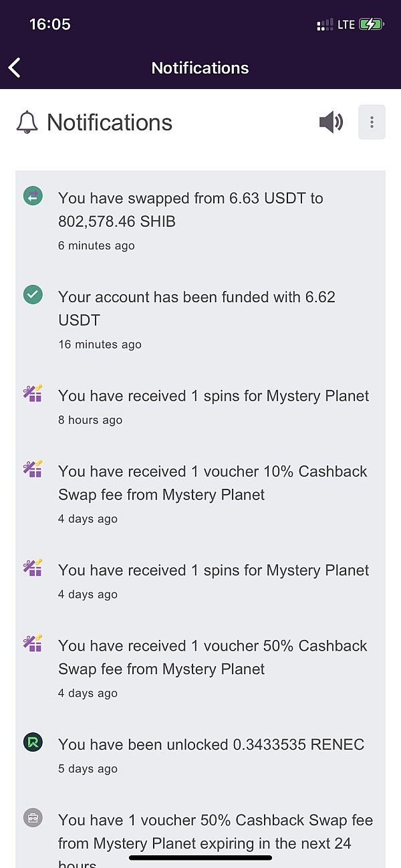The image size is (401, 868).
Task: Tap the RENEC logo icon
Action: click(x=33, y=742)
